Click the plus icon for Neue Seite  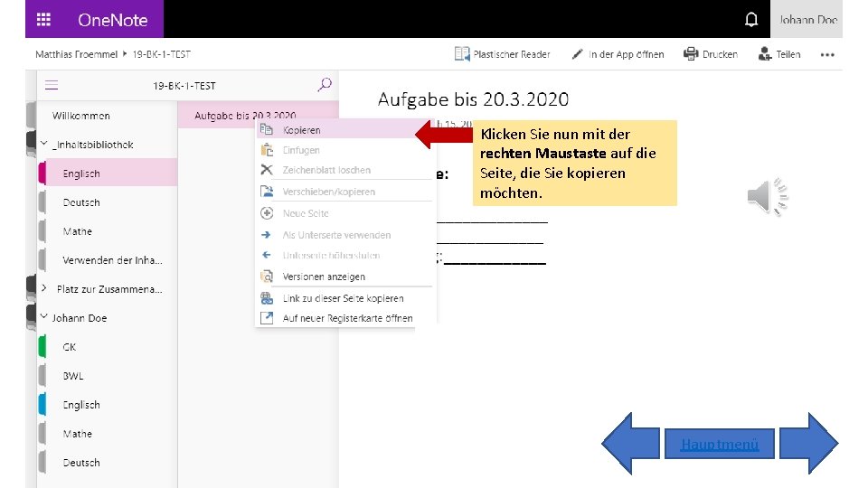click(267, 213)
